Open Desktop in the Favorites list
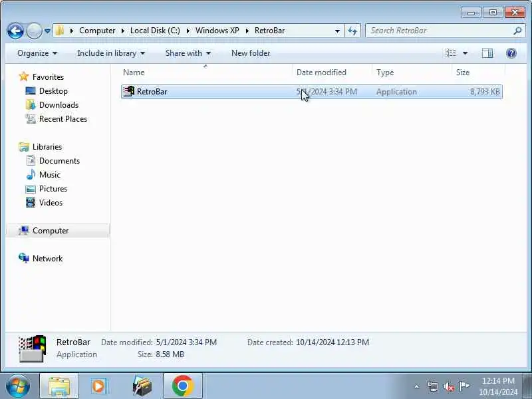This screenshot has width=532, height=399. click(x=53, y=91)
